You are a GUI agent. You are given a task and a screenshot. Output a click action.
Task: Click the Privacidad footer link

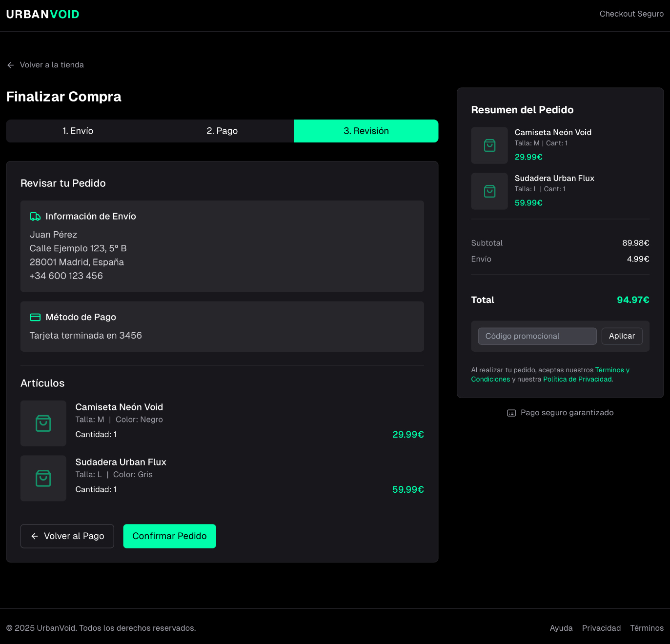click(601, 628)
